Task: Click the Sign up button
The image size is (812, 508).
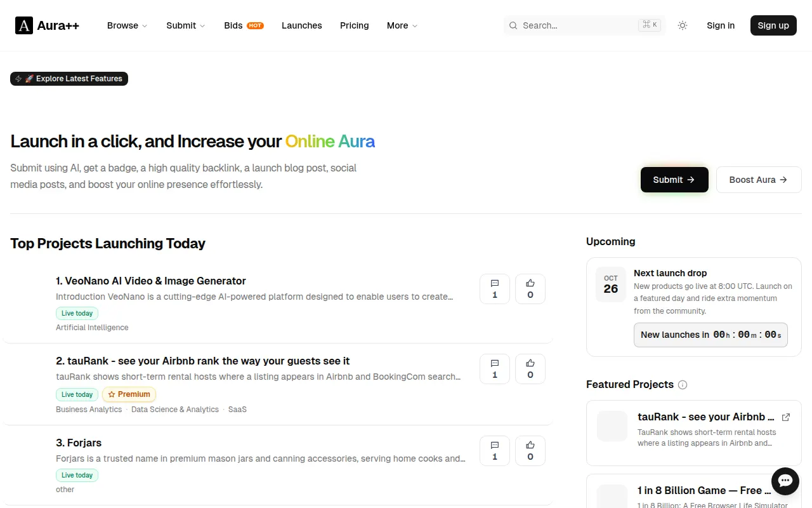Action: [x=773, y=25]
